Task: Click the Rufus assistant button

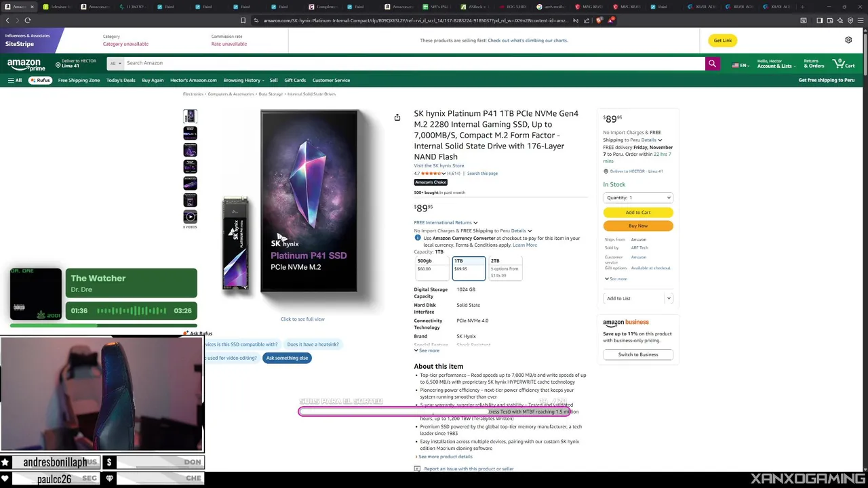Action: [x=39, y=80]
